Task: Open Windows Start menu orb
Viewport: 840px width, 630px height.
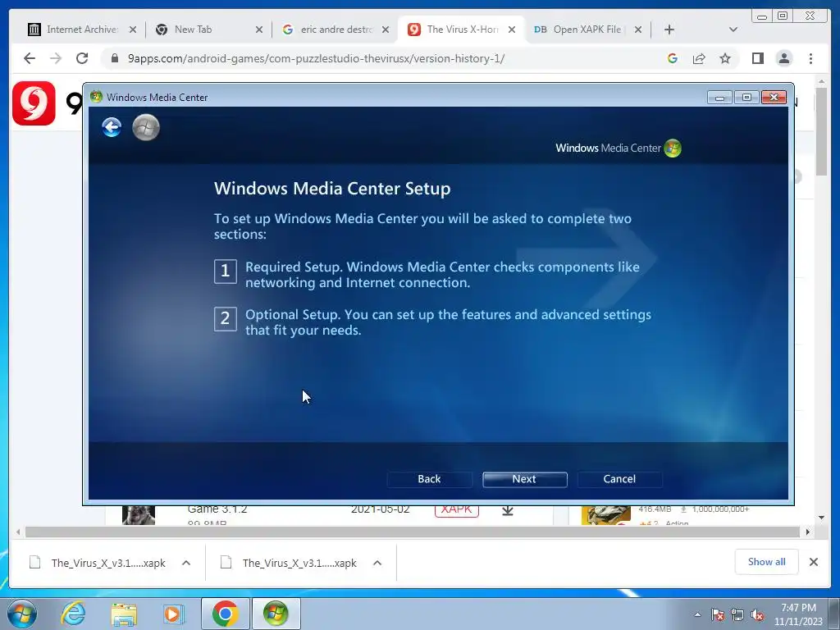Action: (x=22, y=614)
